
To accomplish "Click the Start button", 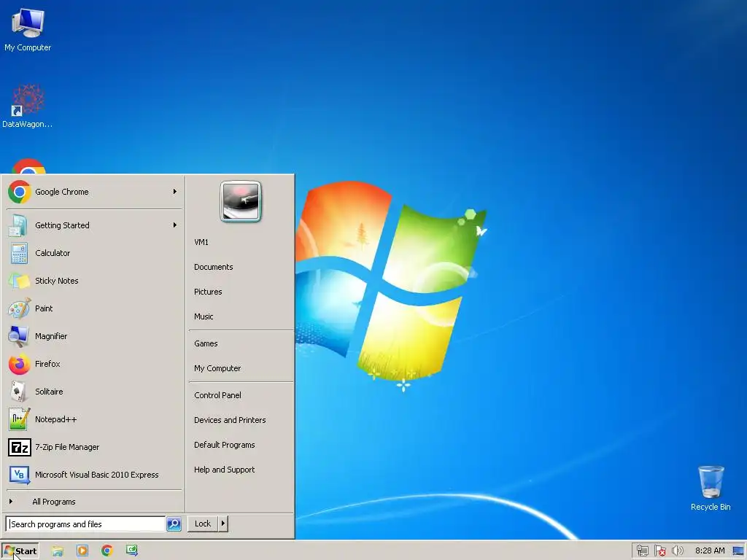I will tap(20, 551).
